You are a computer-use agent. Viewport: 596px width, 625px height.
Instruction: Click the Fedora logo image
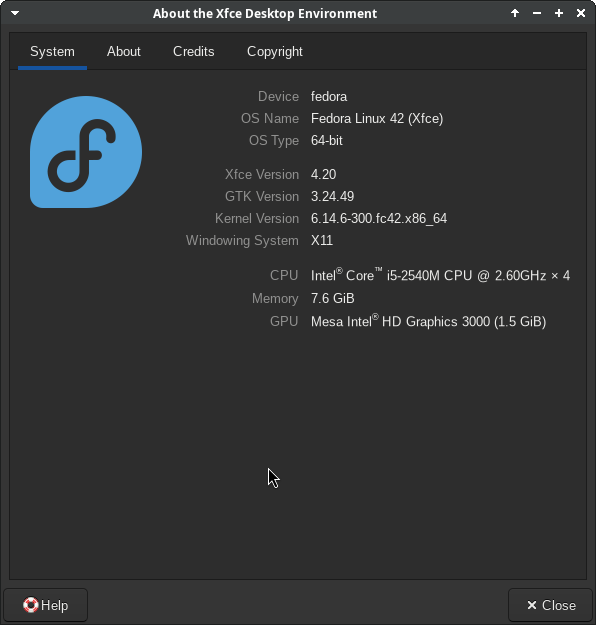pyautogui.click(x=86, y=152)
